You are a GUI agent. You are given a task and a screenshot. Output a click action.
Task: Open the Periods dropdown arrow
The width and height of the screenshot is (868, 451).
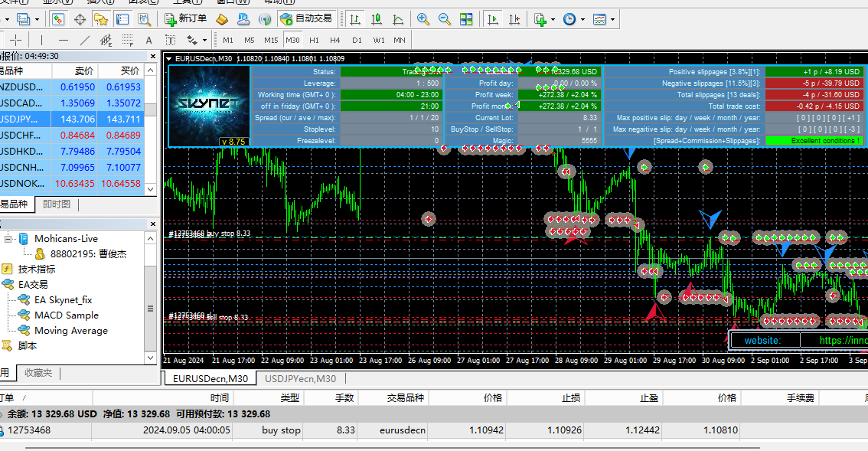point(582,19)
